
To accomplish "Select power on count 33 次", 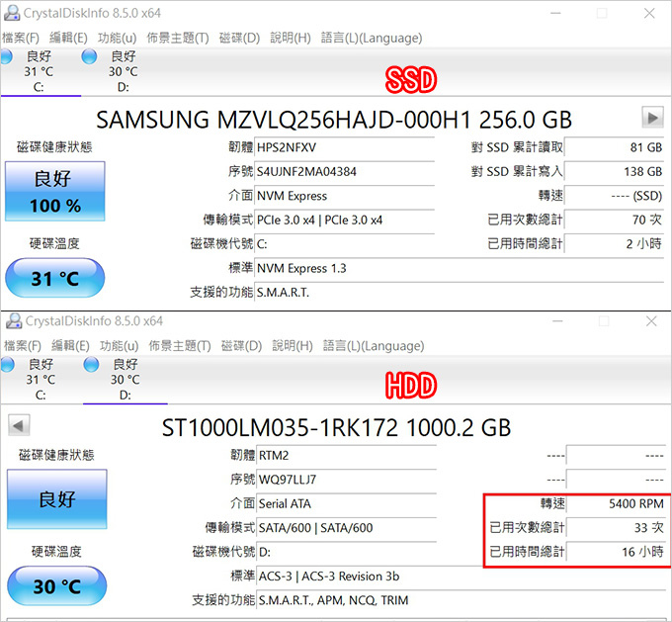I will point(616,528).
